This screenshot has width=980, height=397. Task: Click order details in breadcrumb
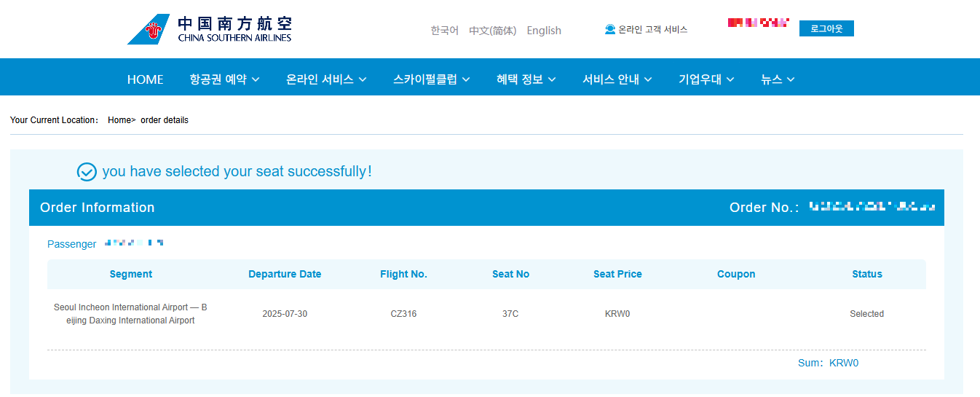click(165, 120)
